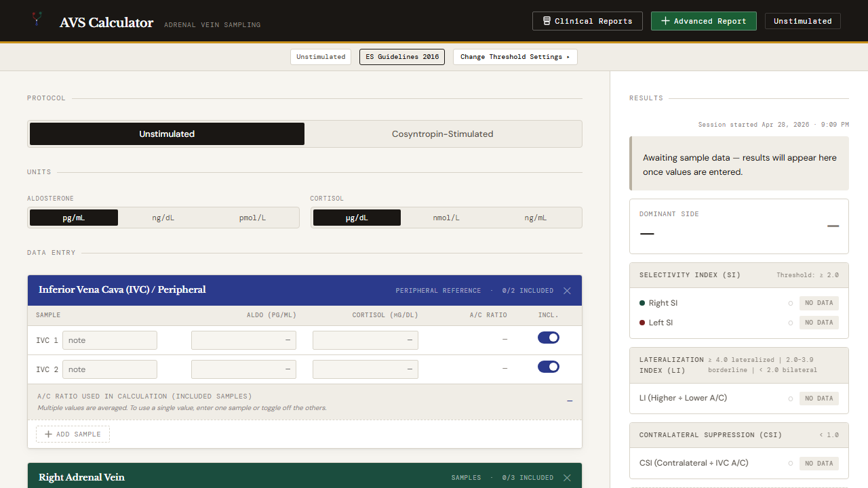Image resolution: width=868 pixels, height=488 pixels.
Task: Close the Right Adrenal Vein panel
Action: [x=567, y=477]
